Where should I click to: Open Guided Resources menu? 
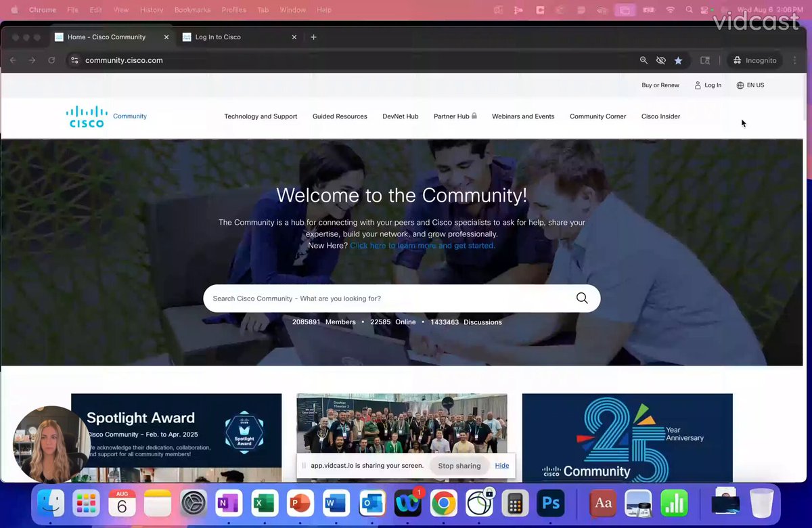340,116
